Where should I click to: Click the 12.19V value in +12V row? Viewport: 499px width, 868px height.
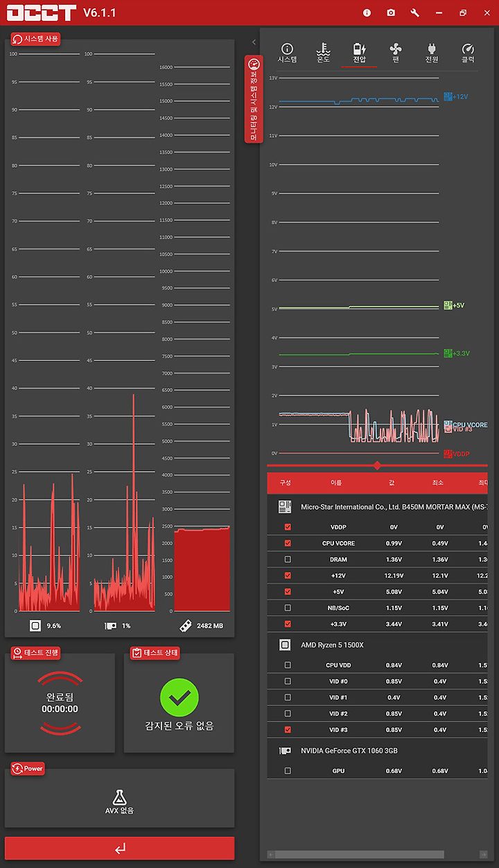pyautogui.click(x=394, y=576)
